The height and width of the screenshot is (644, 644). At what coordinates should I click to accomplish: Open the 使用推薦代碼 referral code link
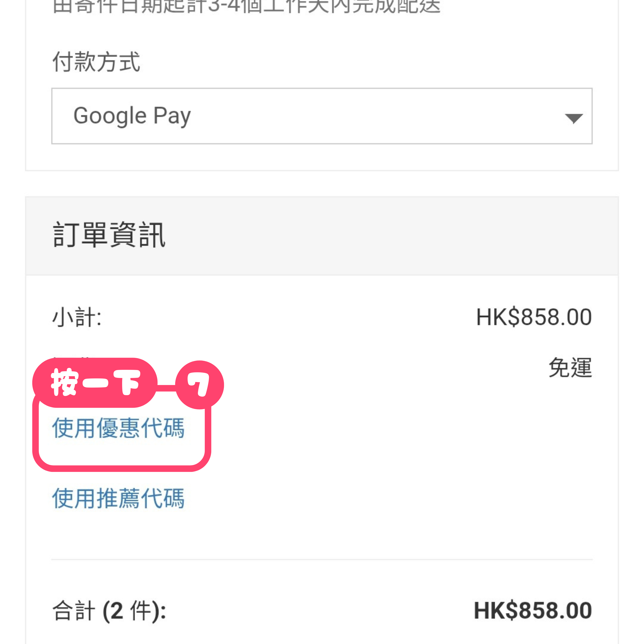pyautogui.click(x=118, y=498)
